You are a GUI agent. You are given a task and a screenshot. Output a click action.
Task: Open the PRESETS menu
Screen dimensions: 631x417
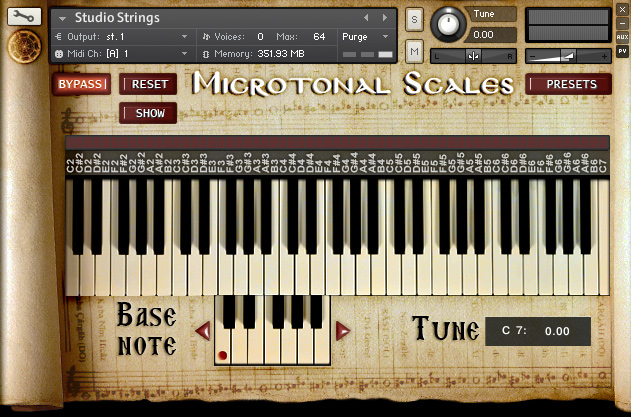point(569,84)
